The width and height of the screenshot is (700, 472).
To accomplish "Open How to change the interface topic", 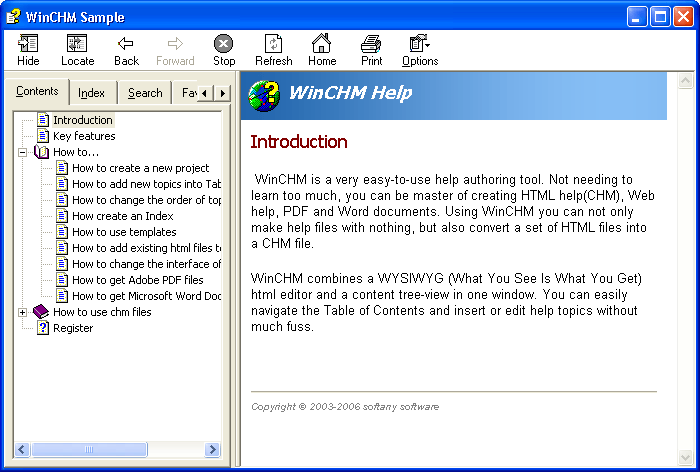I will click(x=146, y=263).
